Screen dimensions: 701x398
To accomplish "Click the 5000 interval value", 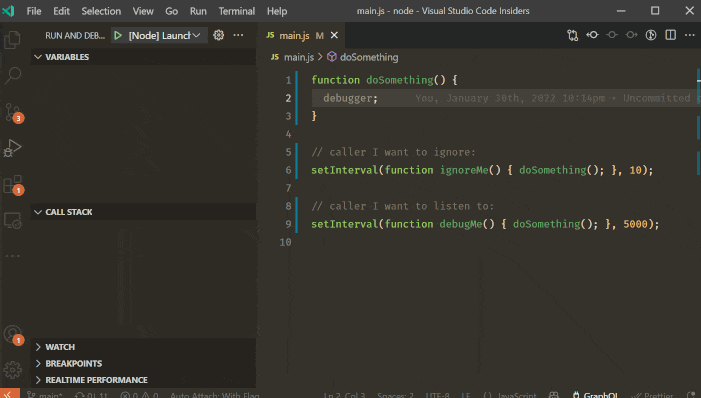I will 635,224.
